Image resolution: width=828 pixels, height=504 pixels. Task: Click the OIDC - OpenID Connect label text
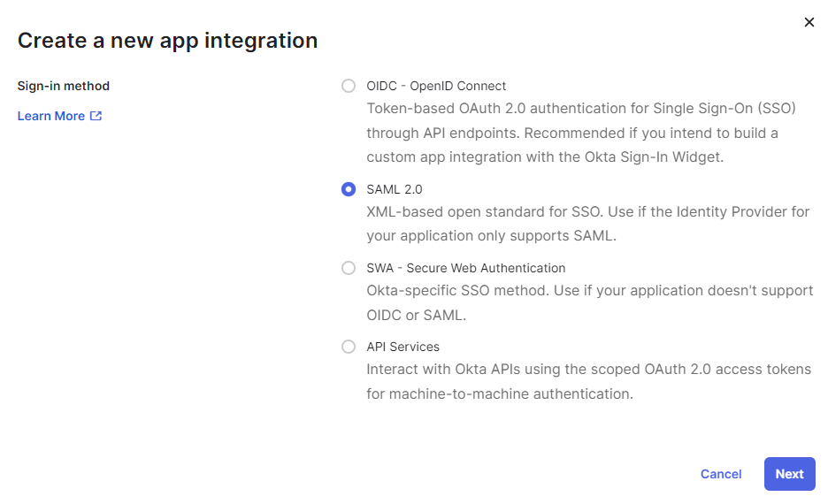coord(436,86)
